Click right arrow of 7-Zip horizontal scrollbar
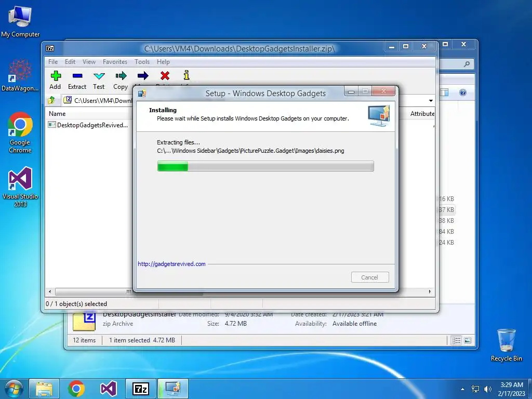532x399 pixels. click(x=430, y=291)
